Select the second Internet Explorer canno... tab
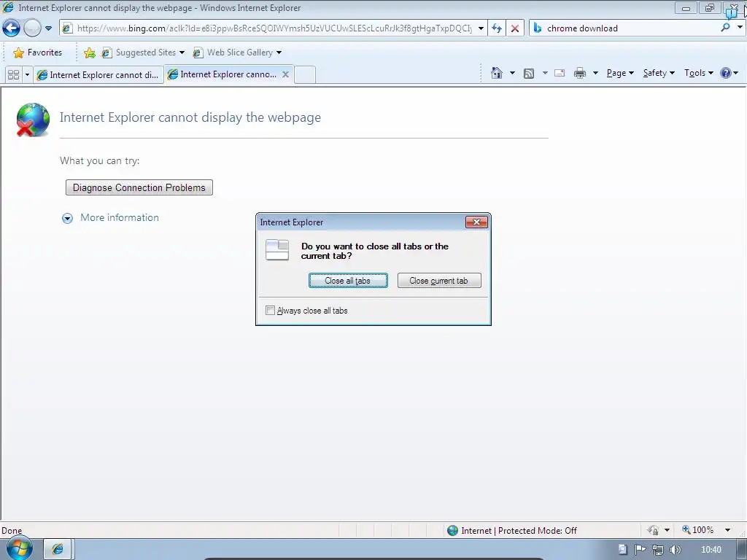 point(222,74)
